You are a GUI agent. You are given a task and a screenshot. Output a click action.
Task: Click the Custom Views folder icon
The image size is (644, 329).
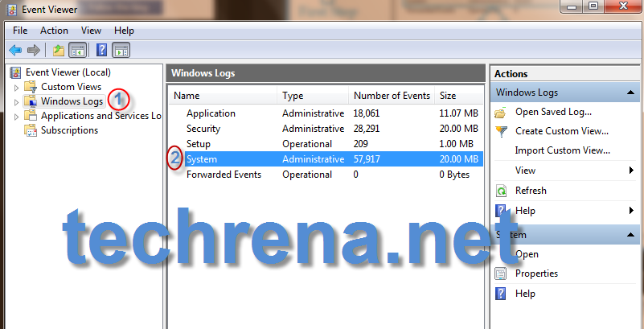(31, 87)
